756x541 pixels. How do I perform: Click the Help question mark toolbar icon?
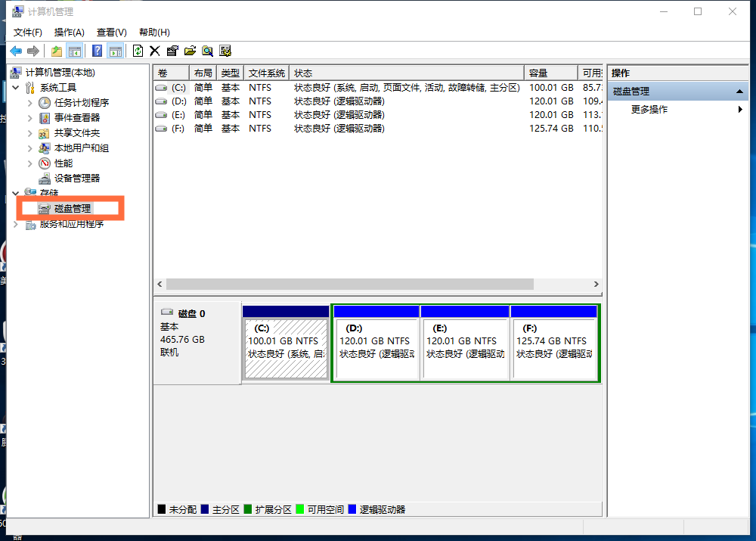(97, 51)
